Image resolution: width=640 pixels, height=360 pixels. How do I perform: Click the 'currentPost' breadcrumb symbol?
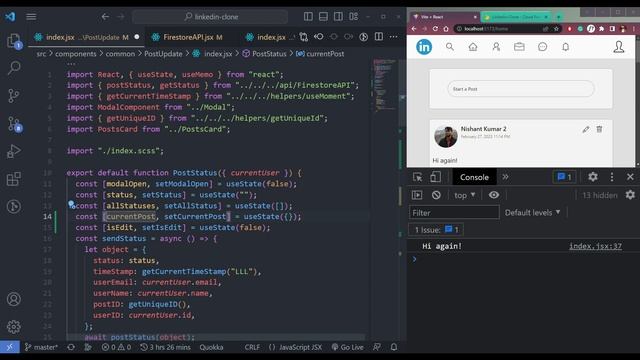325,54
